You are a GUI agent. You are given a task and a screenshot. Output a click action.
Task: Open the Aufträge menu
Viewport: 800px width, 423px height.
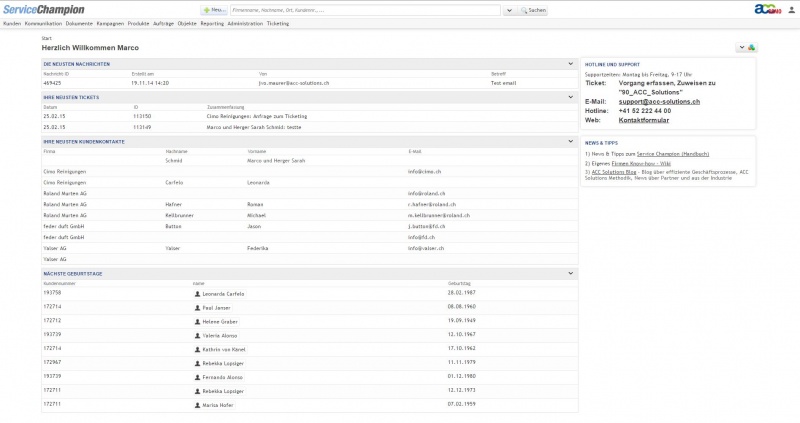tap(163, 23)
